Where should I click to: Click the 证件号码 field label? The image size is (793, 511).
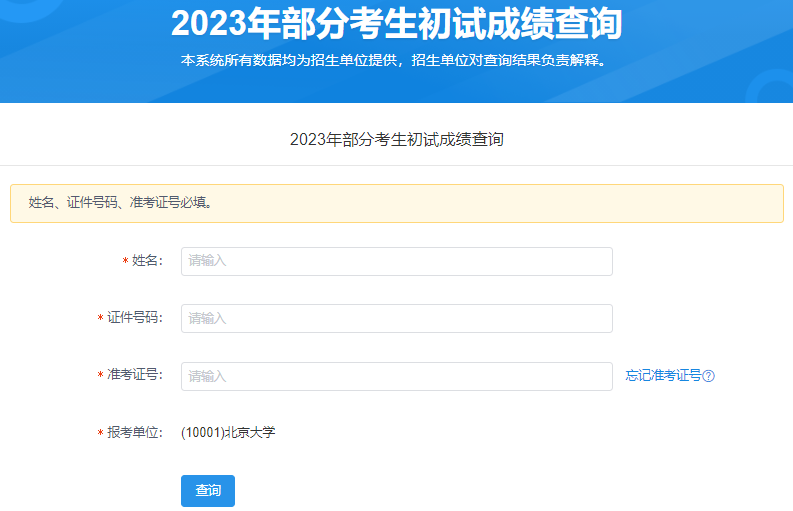point(135,318)
